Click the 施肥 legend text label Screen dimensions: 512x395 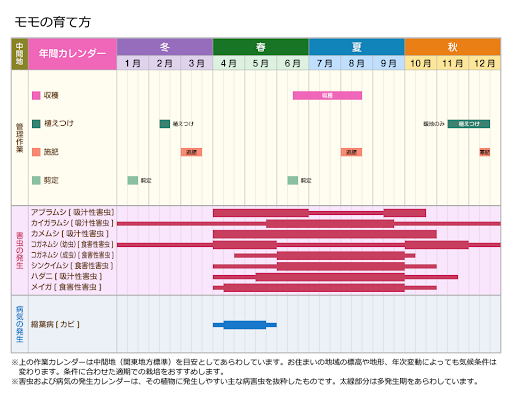click(51, 152)
